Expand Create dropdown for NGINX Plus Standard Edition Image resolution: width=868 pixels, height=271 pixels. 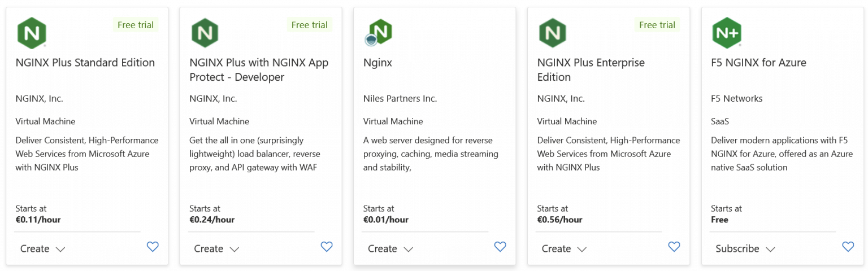[43, 248]
